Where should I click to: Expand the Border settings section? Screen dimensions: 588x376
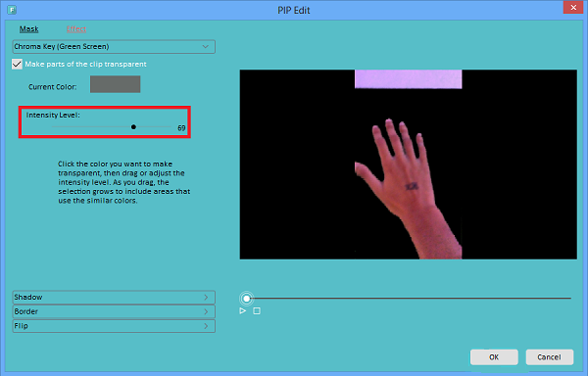[x=114, y=311]
